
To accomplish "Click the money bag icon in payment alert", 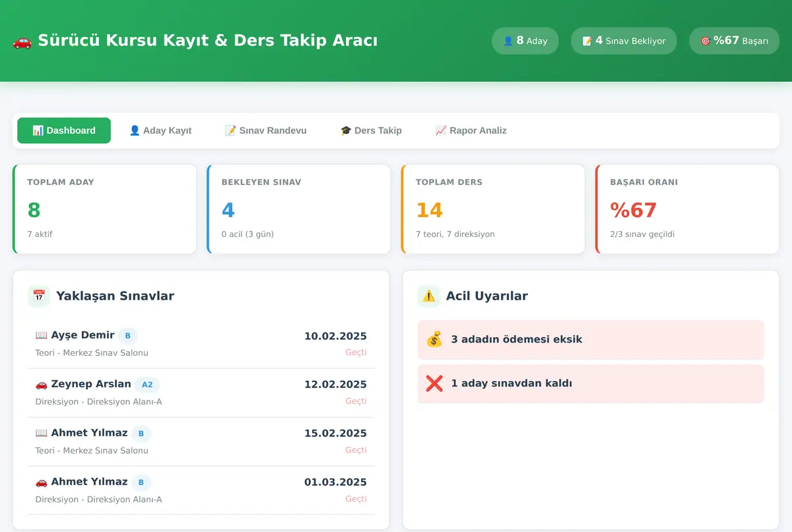I will coord(434,339).
